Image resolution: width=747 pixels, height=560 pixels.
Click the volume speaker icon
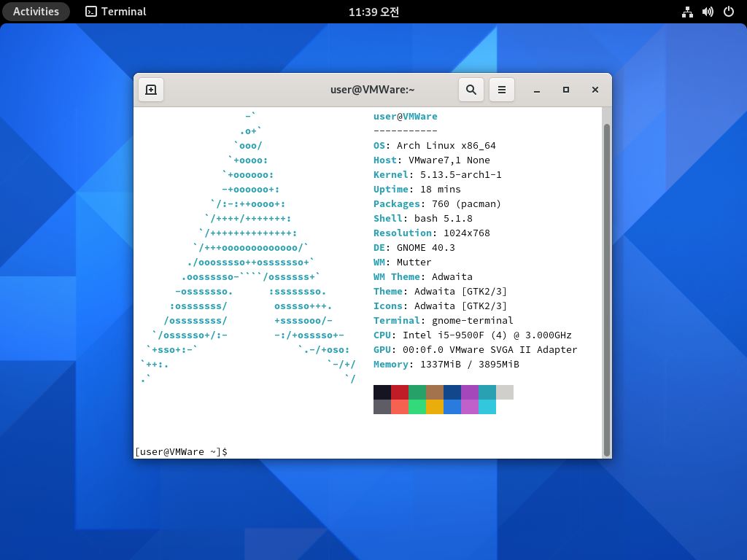pyautogui.click(x=707, y=12)
